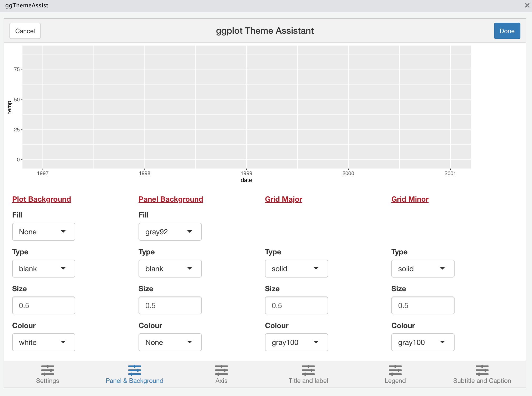Image resolution: width=532 pixels, height=396 pixels.
Task: Click the Axis tab sliders icon
Action: (x=221, y=370)
